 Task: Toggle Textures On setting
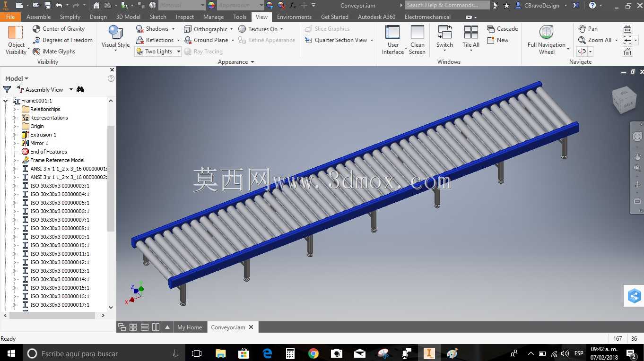[x=258, y=29]
